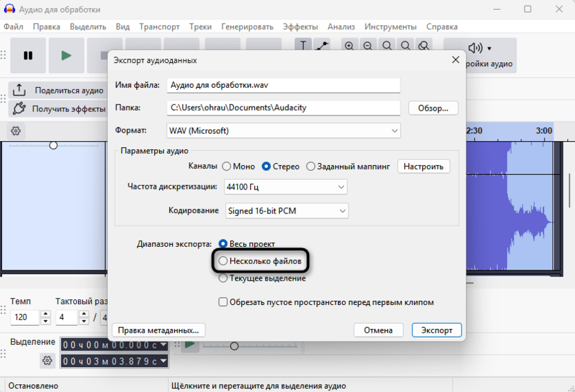Click the playback speed slider knob
The width and height of the screenshot is (575, 392).
point(234,346)
